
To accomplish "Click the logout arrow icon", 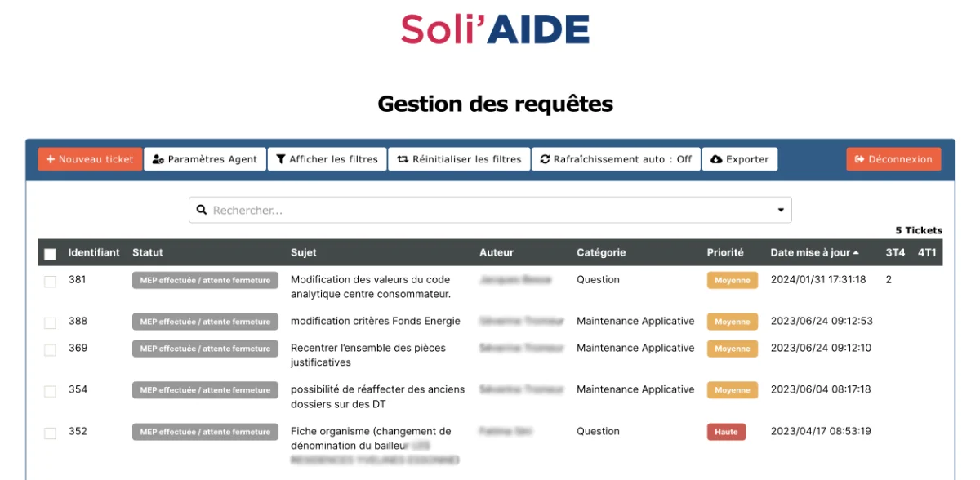I will (859, 159).
